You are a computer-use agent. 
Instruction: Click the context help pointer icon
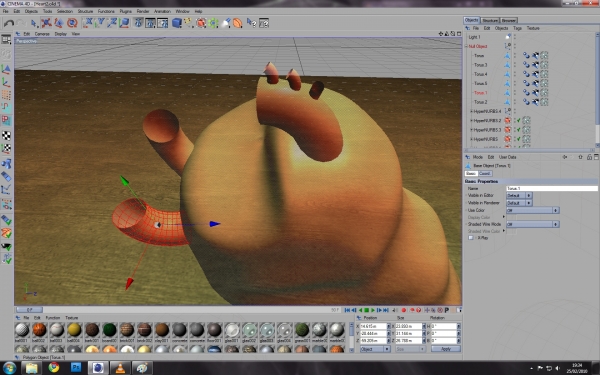[251, 23]
